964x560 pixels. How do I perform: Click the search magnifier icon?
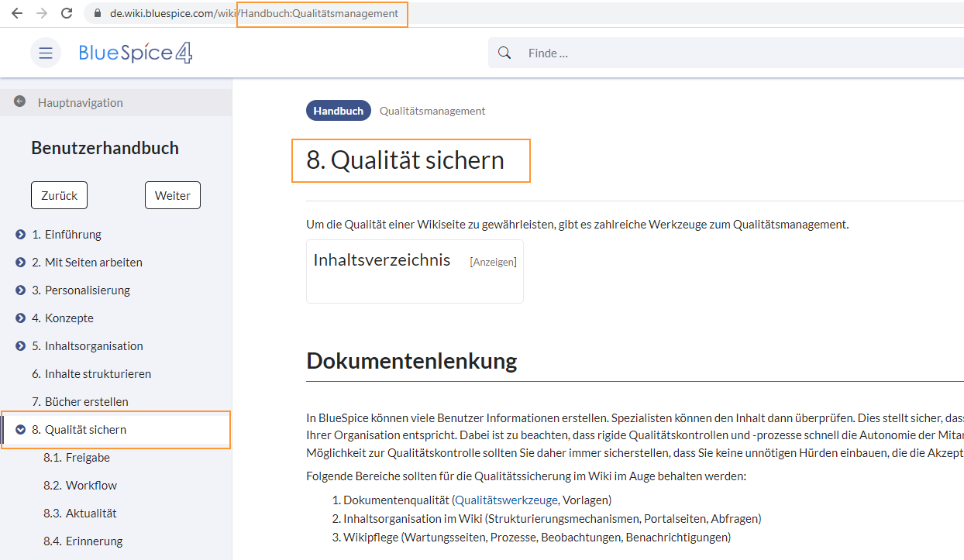pos(504,53)
